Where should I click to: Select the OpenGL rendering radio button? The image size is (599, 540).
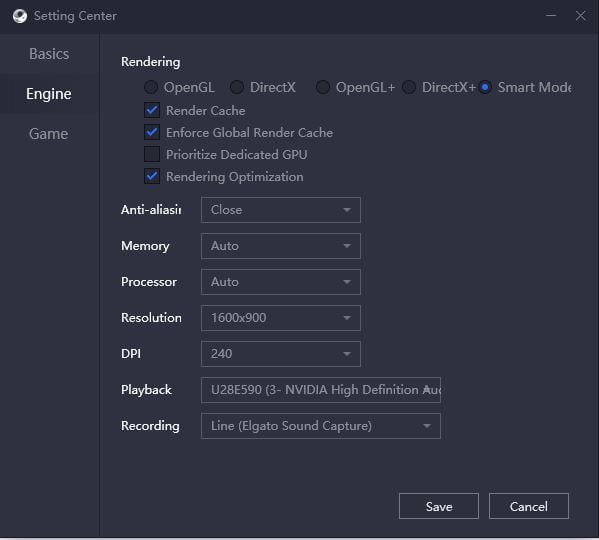(151, 87)
